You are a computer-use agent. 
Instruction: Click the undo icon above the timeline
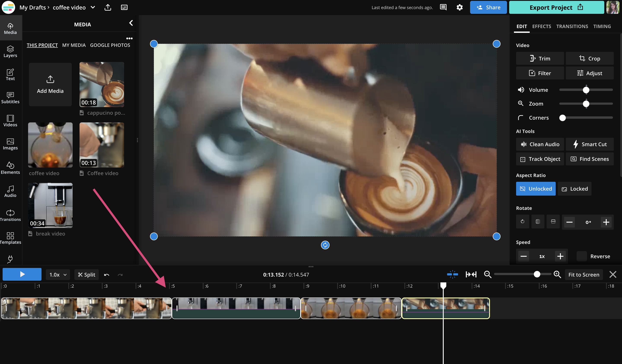pos(106,274)
